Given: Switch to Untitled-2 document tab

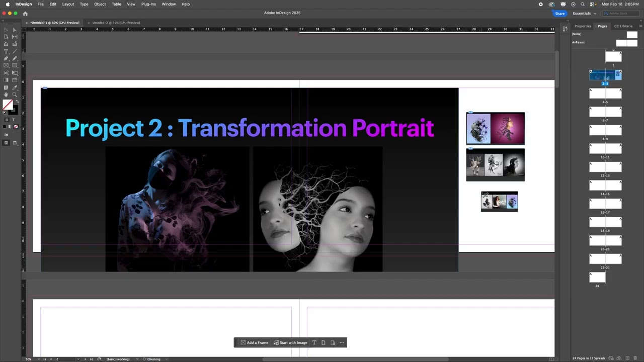Looking at the screenshot, I should [x=116, y=23].
